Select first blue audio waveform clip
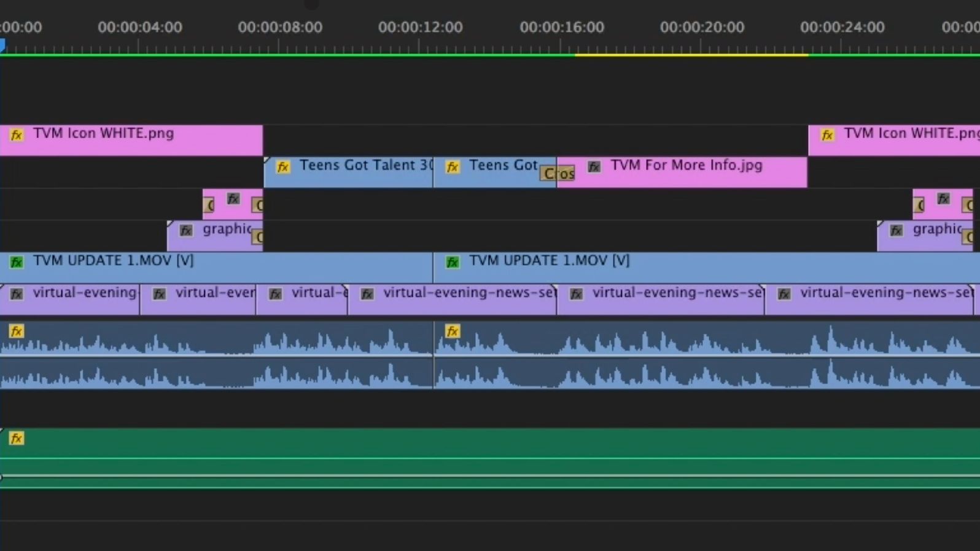This screenshot has height=551, width=980. (x=216, y=355)
